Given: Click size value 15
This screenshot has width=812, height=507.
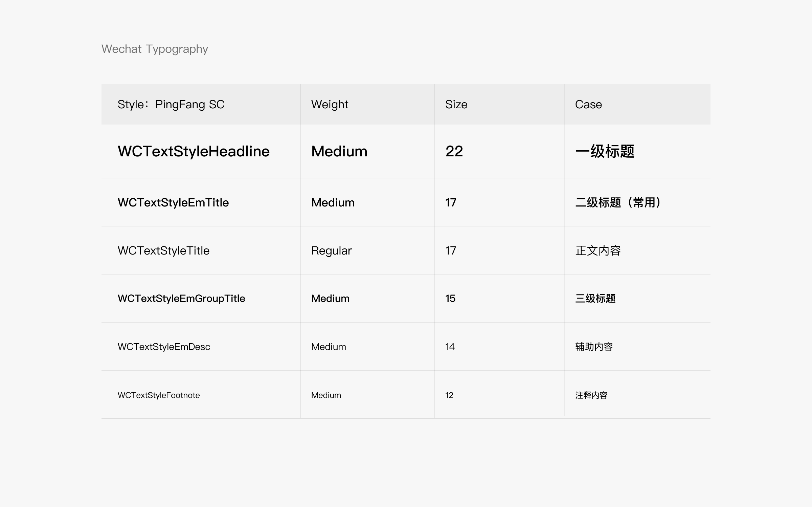Looking at the screenshot, I should [450, 299].
